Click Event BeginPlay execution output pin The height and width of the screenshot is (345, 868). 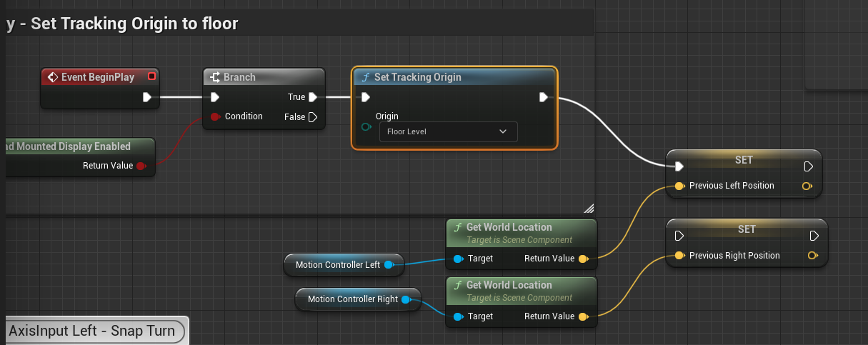click(x=147, y=97)
